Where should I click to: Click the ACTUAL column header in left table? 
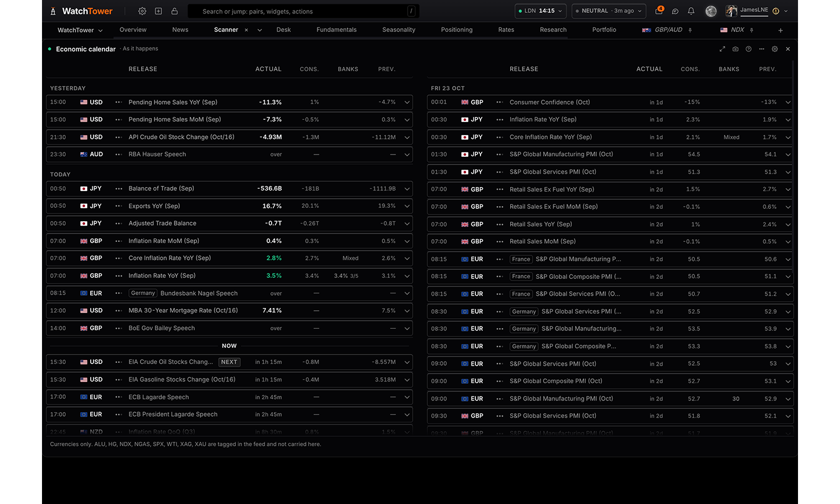[x=268, y=69]
